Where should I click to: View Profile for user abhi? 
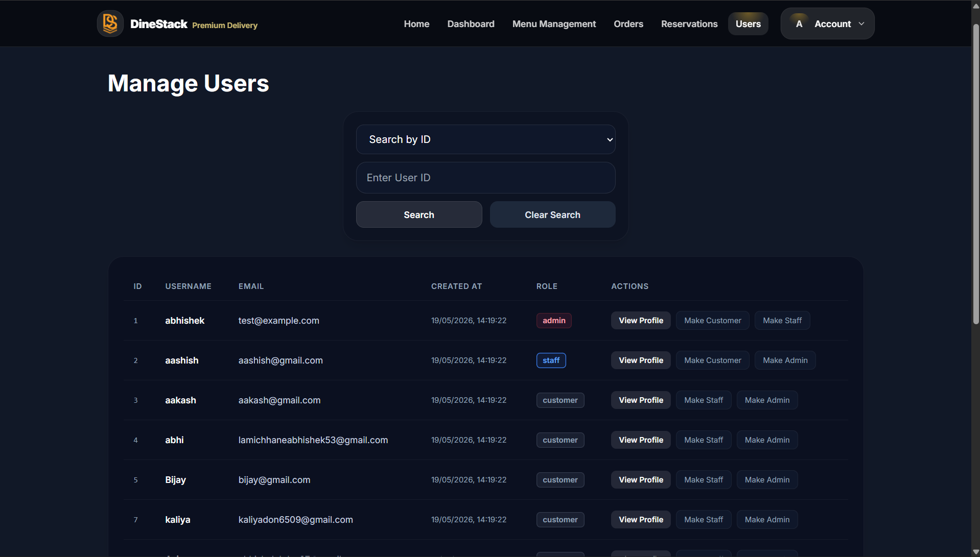pyautogui.click(x=641, y=440)
